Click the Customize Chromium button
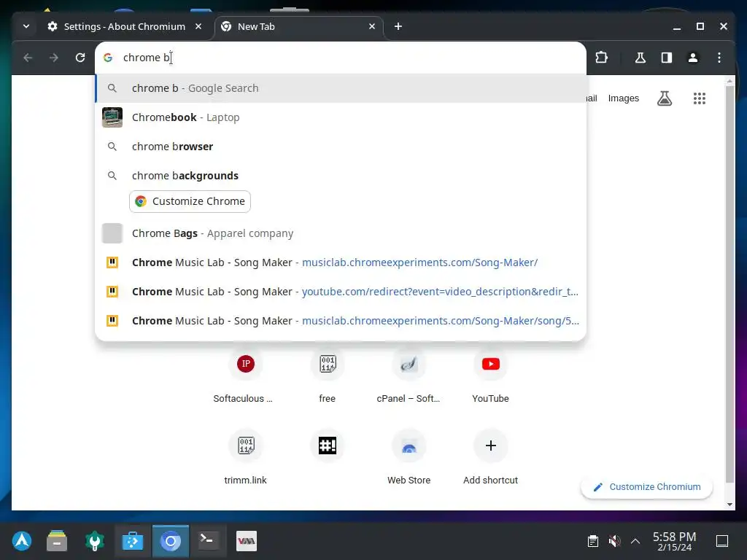Viewport: 747px width, 560px height. pos(646,486)
